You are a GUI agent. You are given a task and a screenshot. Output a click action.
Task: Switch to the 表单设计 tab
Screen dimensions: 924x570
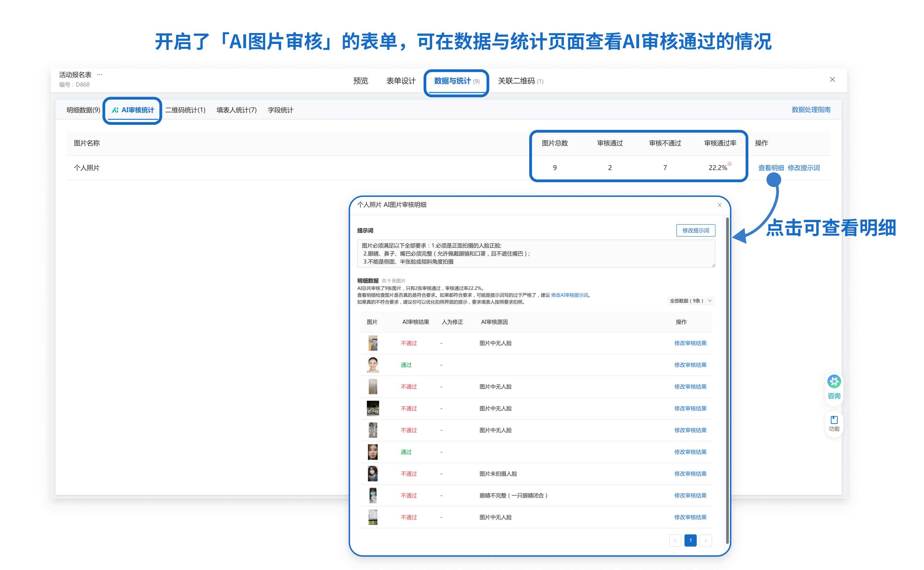pos(401,81)
